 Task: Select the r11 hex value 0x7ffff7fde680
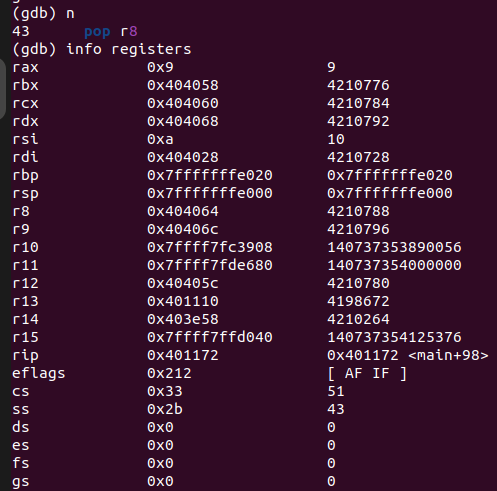pyautogui.click(x=210, y=265)
